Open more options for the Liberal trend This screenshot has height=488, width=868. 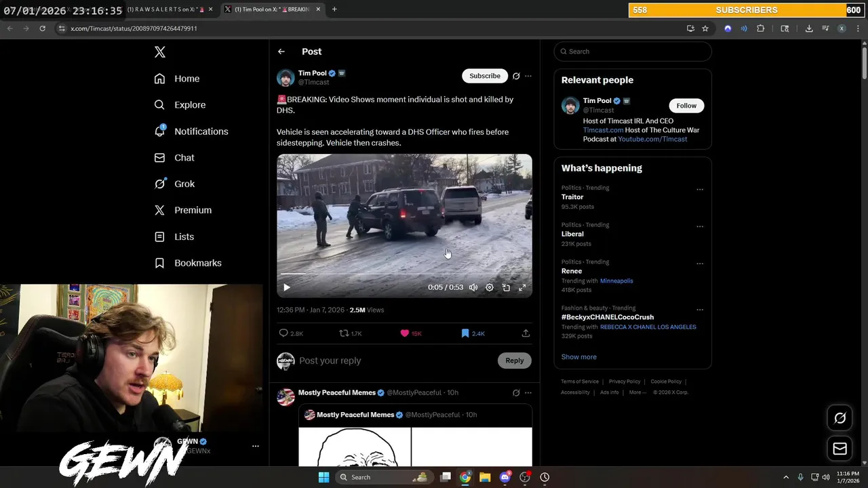point(700,226)
